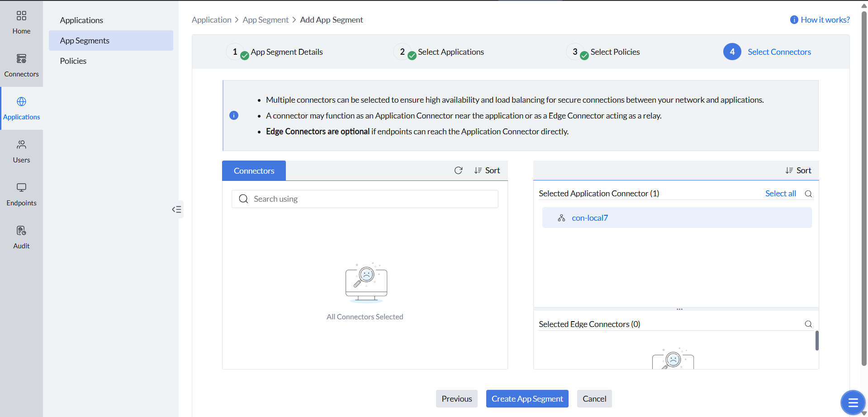Focus the Search using input field
868x417 pixels.
[365, 199]
